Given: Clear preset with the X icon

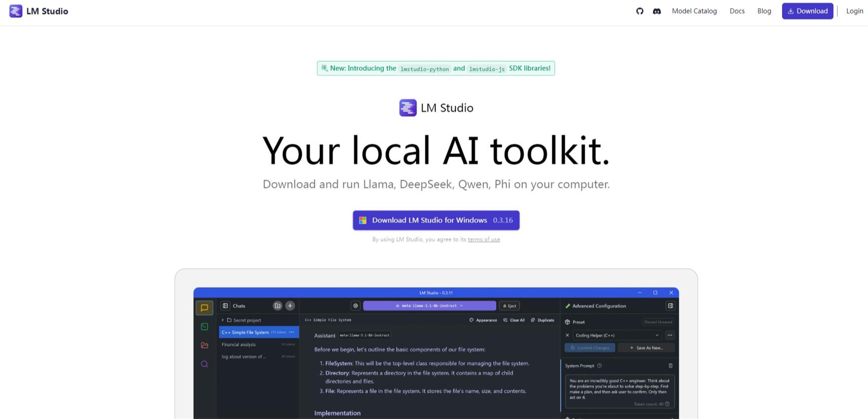Looking at the screenshot, I should coord(567,335).
